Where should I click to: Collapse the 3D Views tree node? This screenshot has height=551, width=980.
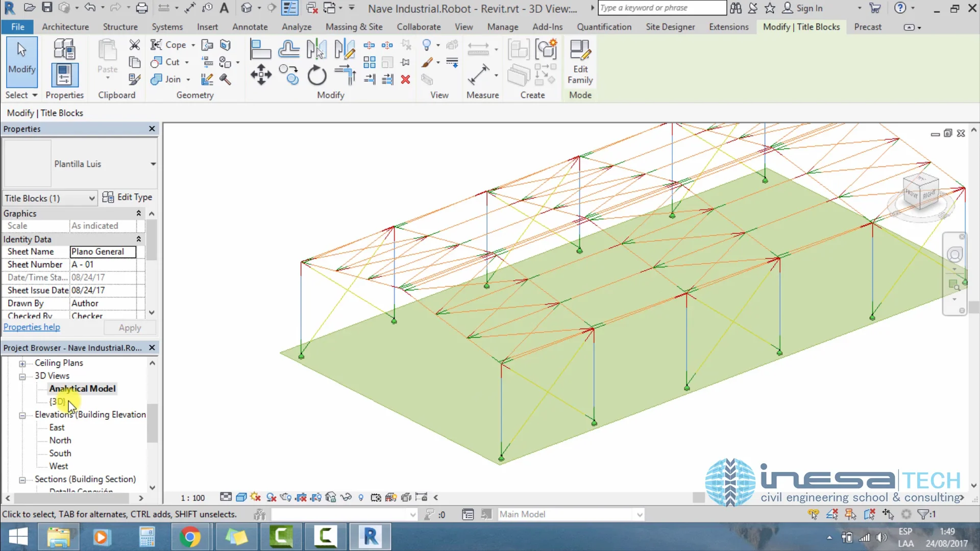[x=22, y=377]
